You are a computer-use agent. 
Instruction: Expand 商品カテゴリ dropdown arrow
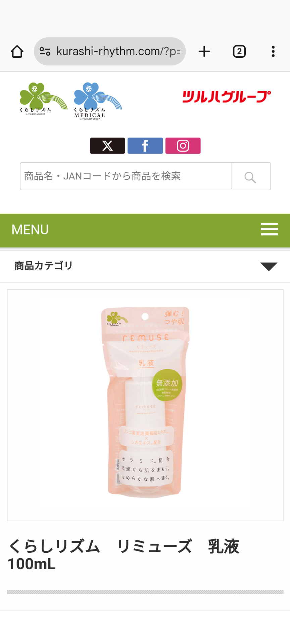(269, 266)
